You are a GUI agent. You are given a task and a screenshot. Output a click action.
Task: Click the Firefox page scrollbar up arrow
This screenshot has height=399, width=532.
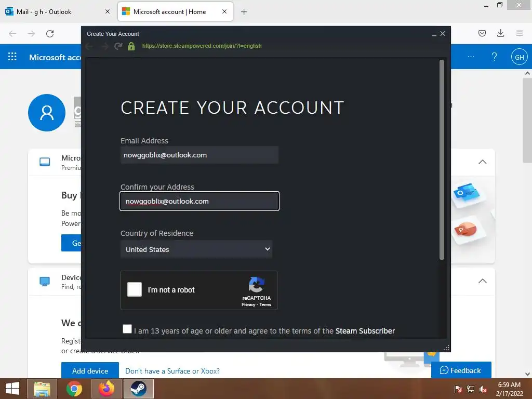tap(527, 73)
